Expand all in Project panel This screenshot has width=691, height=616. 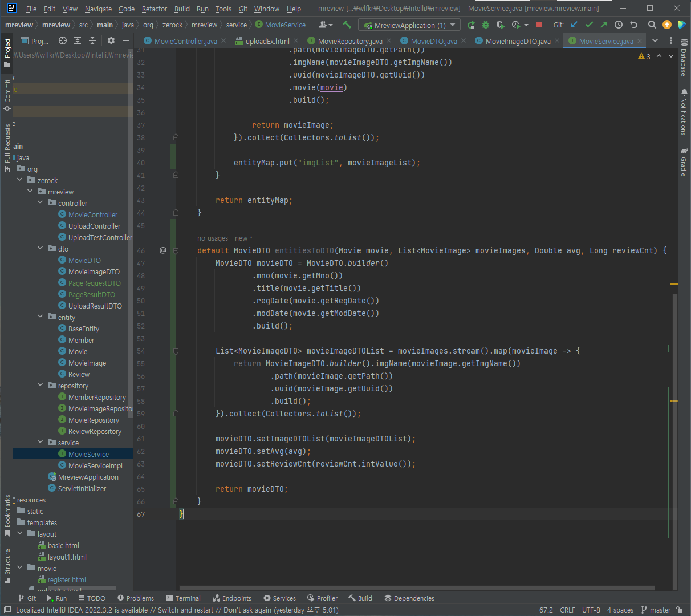(78, 40)
